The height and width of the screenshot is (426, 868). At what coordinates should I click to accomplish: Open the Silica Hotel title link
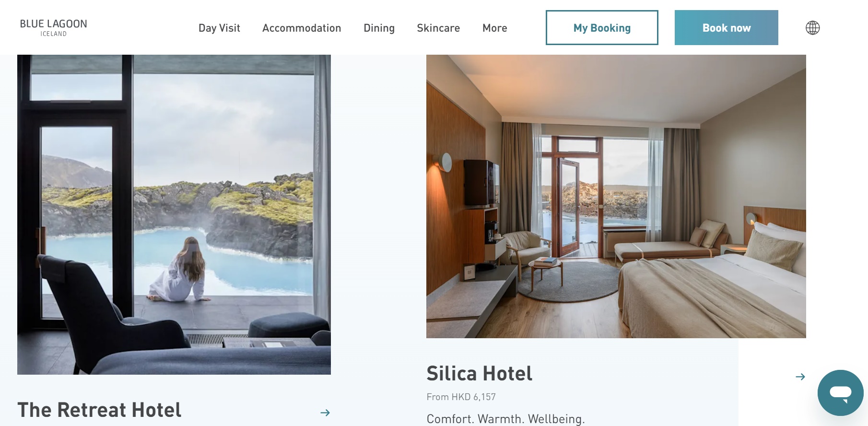(x=480, y=373)
